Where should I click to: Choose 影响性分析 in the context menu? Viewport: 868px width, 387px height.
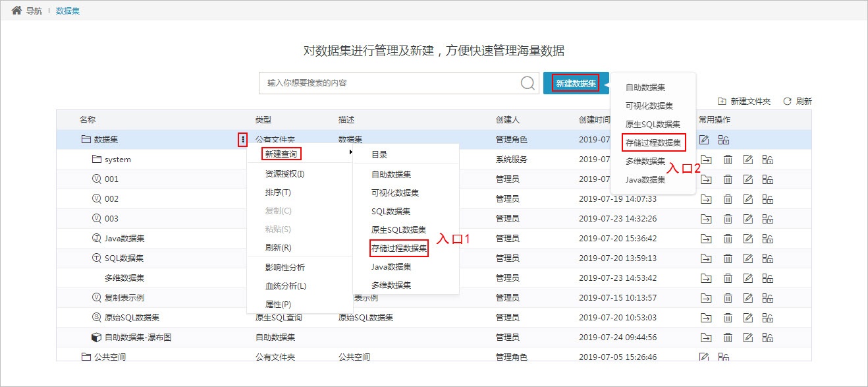[x=285, y=268]
